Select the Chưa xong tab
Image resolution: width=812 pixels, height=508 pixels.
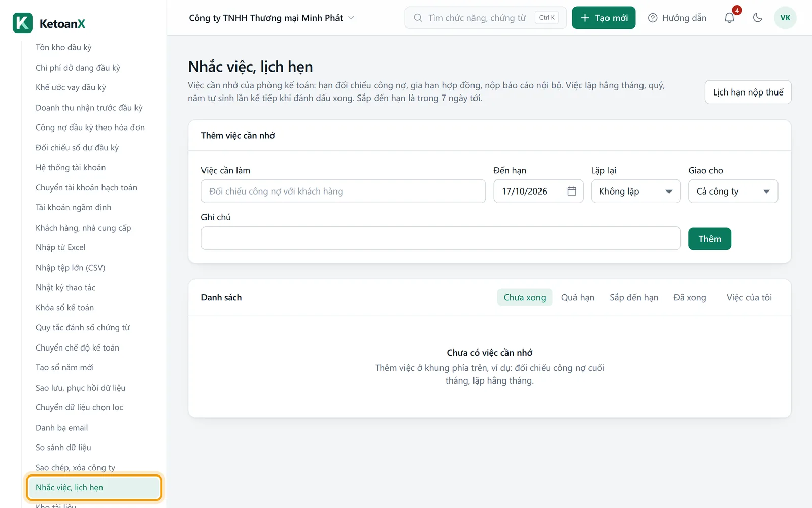coord(525,298)
